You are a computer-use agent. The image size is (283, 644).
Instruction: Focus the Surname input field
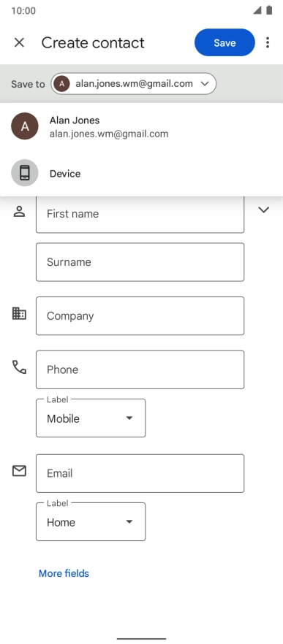coord(140,262)
